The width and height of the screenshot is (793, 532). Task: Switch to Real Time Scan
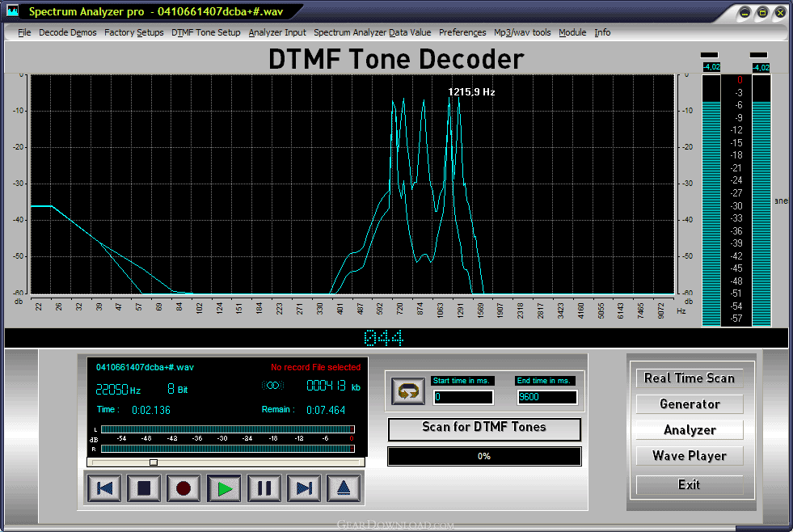[x=690, y=378]
